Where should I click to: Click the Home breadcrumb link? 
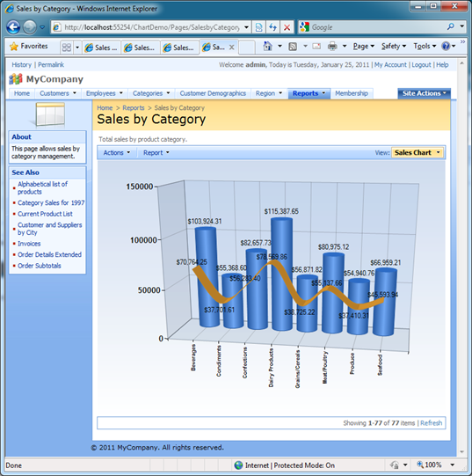(105, 107)
